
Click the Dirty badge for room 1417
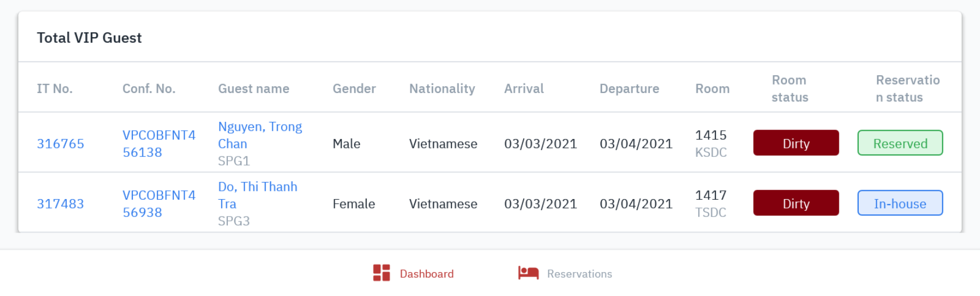[x=795, y=203]
